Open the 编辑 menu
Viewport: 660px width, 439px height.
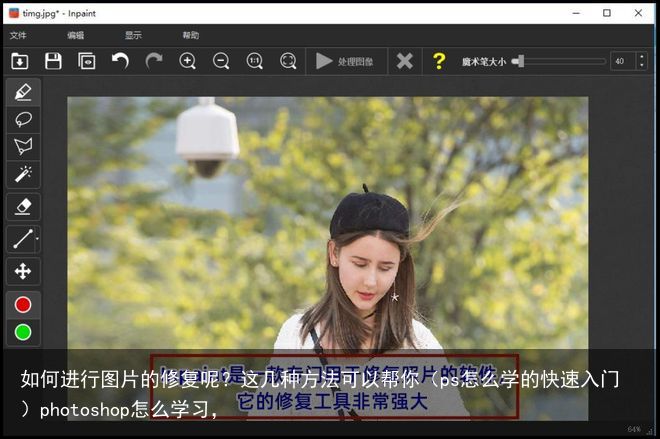[x=76, y=35]
